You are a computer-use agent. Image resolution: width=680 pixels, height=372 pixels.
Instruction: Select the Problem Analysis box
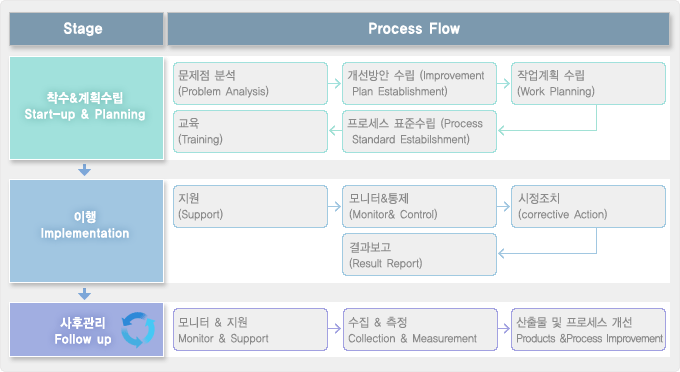tap(250, 83)
